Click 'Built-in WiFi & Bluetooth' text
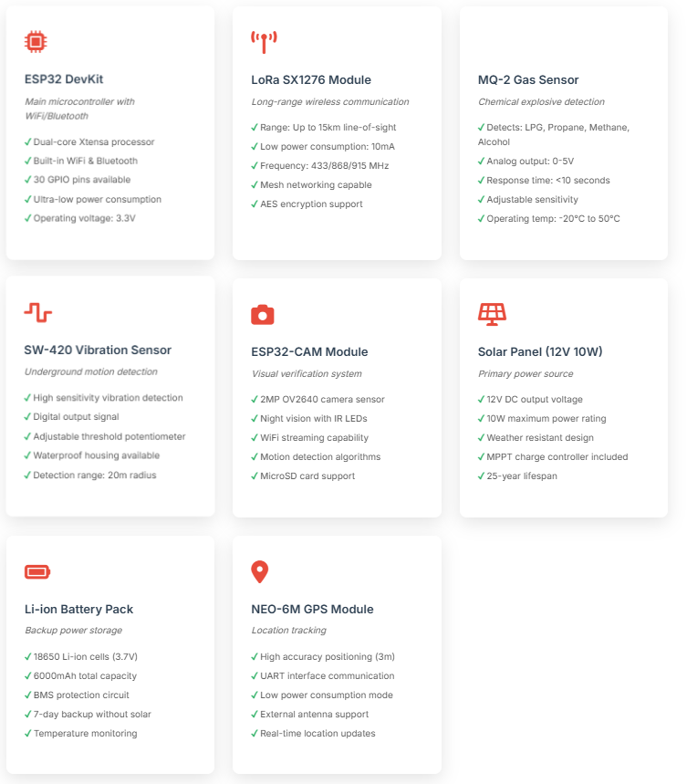687x784 pixels. click(x=86, y=161)
